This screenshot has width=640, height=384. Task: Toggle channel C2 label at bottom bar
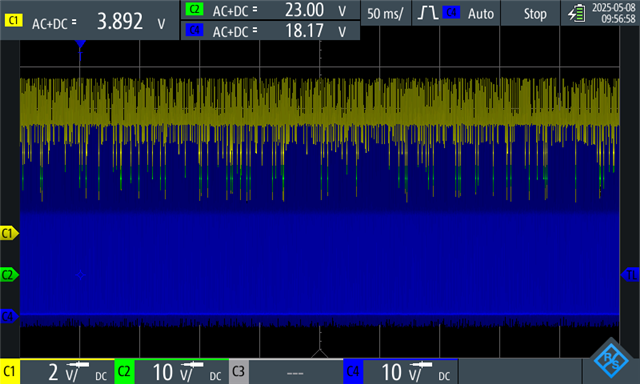[124, 372]
